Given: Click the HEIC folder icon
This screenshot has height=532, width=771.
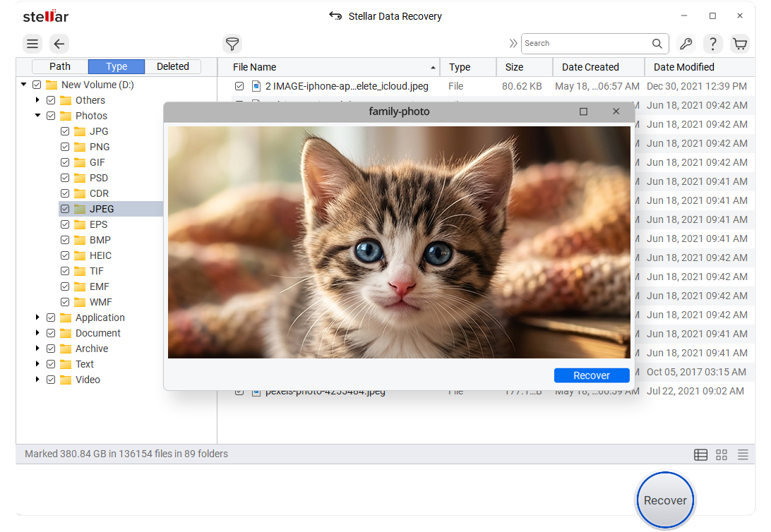Looking at the screenshot, I should 80,255.
